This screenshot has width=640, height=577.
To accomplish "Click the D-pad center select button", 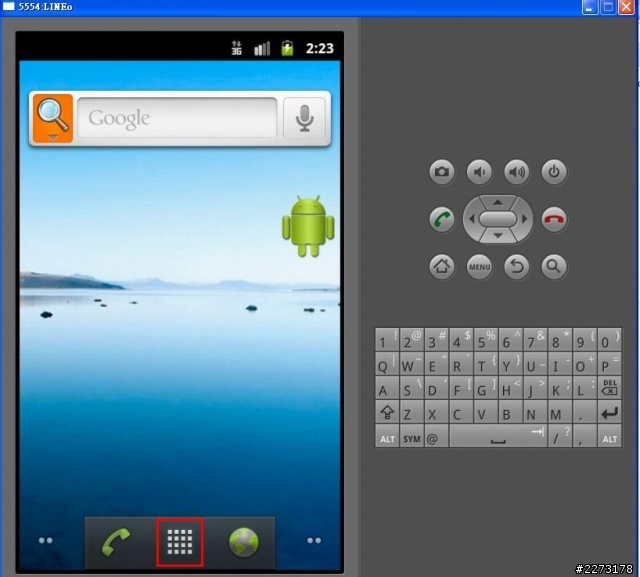I will click(498, 219).
